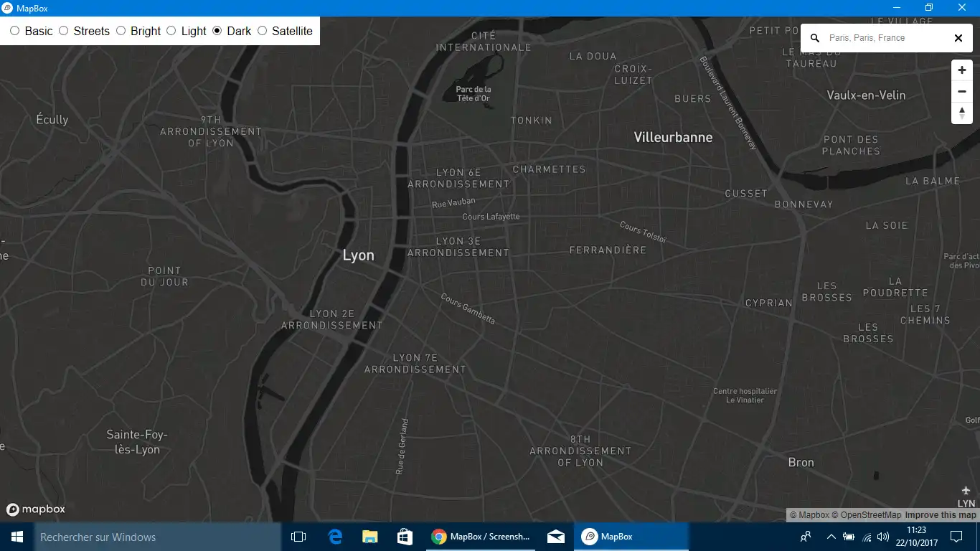This screenshot has width=980, height=551.
Task: Click the Rue de Gerland label
Action: point(402,446)
